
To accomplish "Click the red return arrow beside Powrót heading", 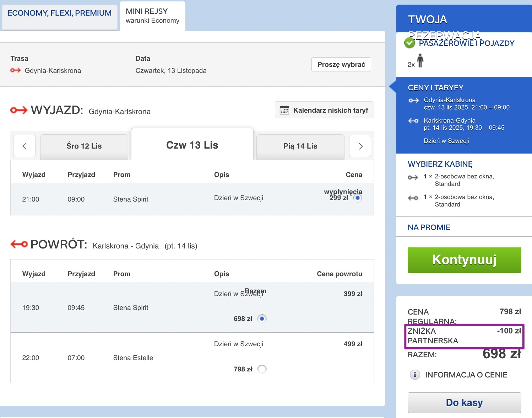I will [x=19, y=244].
